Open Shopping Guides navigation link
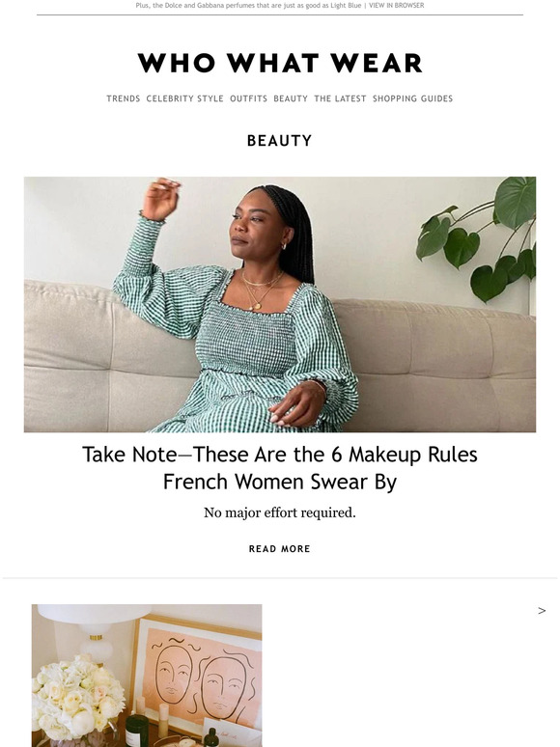 click(x=412, y=98)
